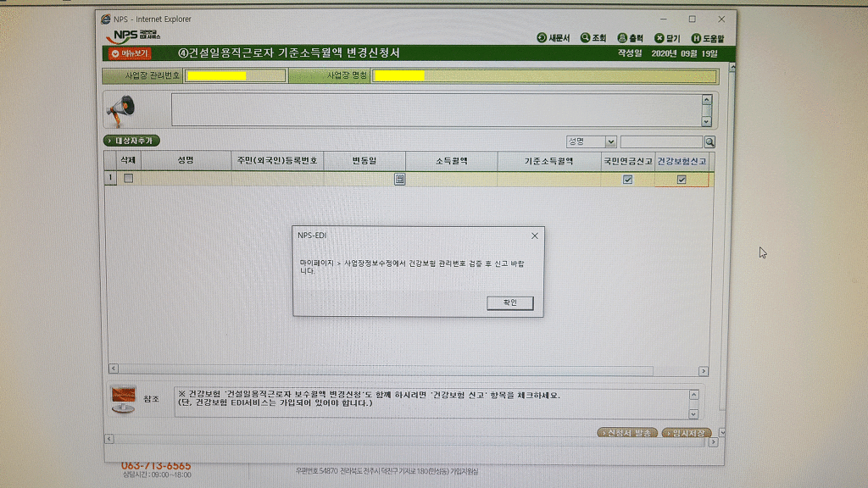Click bottom page horizontal scroll right arrow
This screenshot has height=488, width=868.
point(713,442)
